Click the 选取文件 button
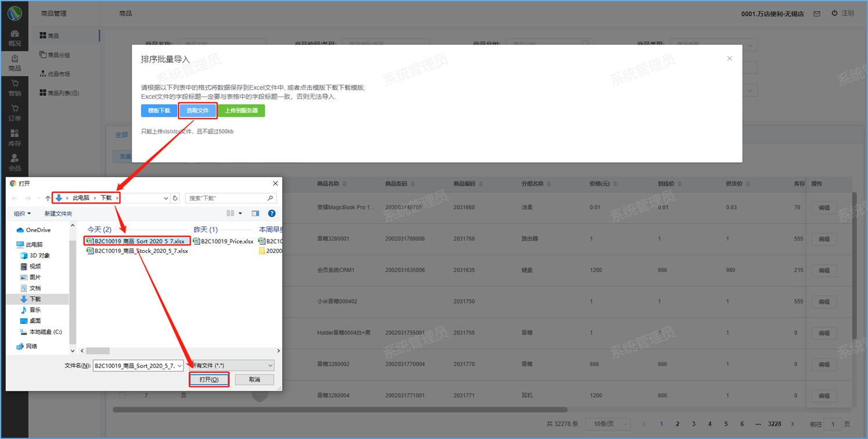 pyautogui.click(x=198, y=110)
